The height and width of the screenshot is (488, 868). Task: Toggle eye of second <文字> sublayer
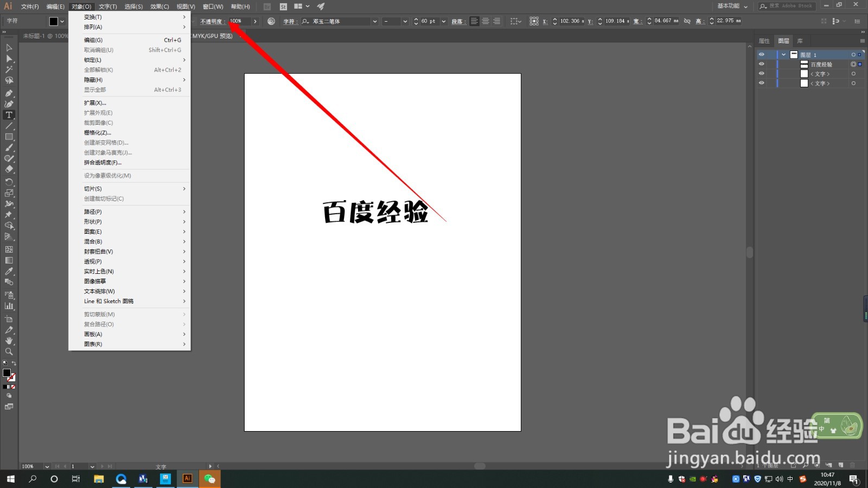tap(761, 83)
